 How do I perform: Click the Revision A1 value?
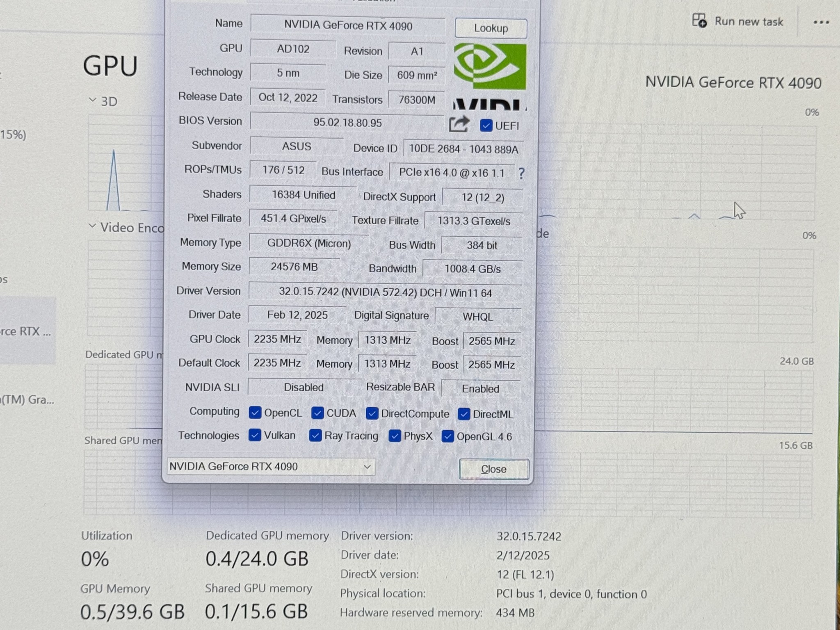[x=417, y=51]
